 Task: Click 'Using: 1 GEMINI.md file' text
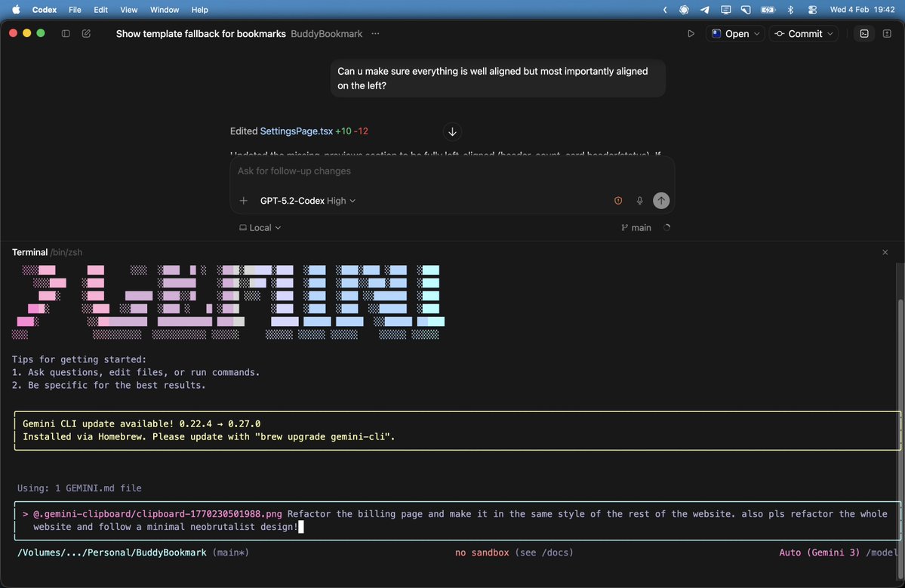(79, 488)
